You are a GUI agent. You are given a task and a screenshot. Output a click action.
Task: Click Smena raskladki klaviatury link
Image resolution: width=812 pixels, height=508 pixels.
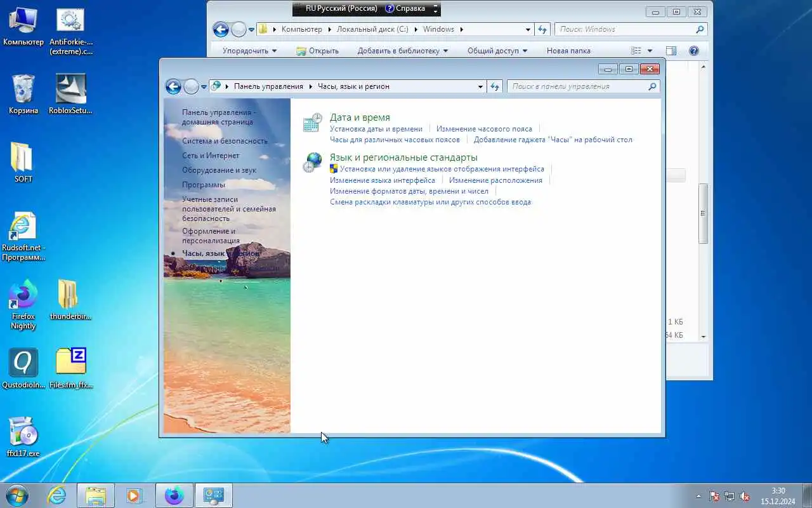point(430,202)
